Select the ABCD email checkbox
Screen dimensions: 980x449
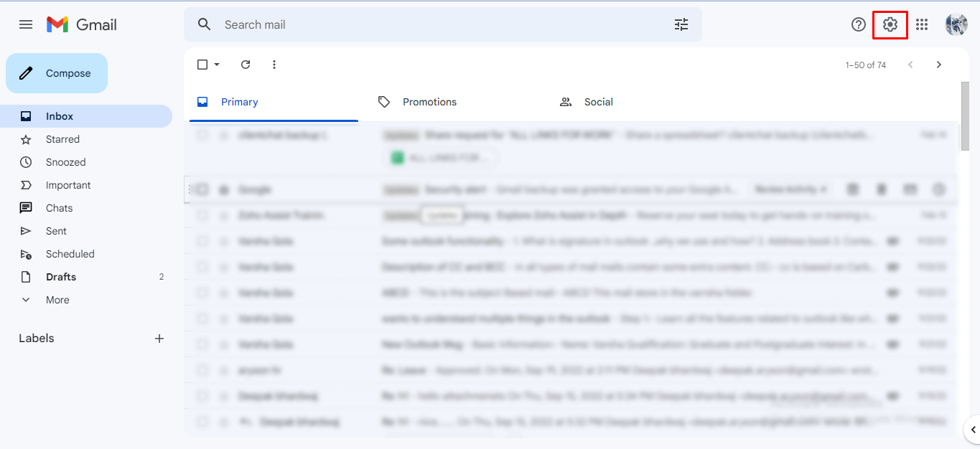[x=202, y=293]
